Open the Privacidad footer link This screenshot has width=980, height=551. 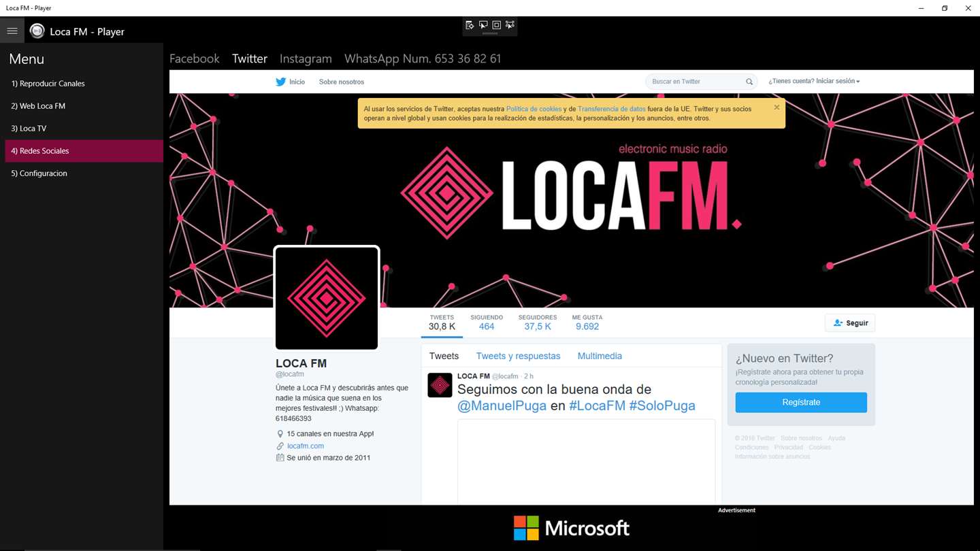tap(789, 448)
